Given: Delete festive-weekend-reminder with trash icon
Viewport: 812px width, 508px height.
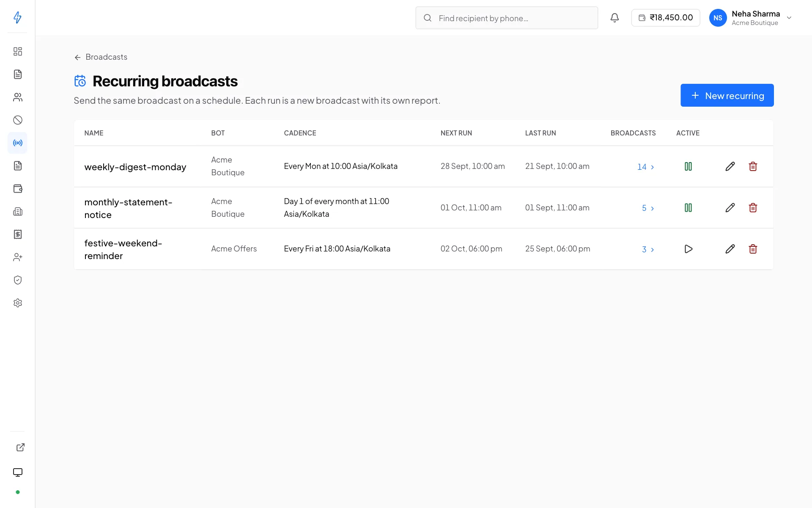Looking at the screenshot, I should tap(753, 249).
